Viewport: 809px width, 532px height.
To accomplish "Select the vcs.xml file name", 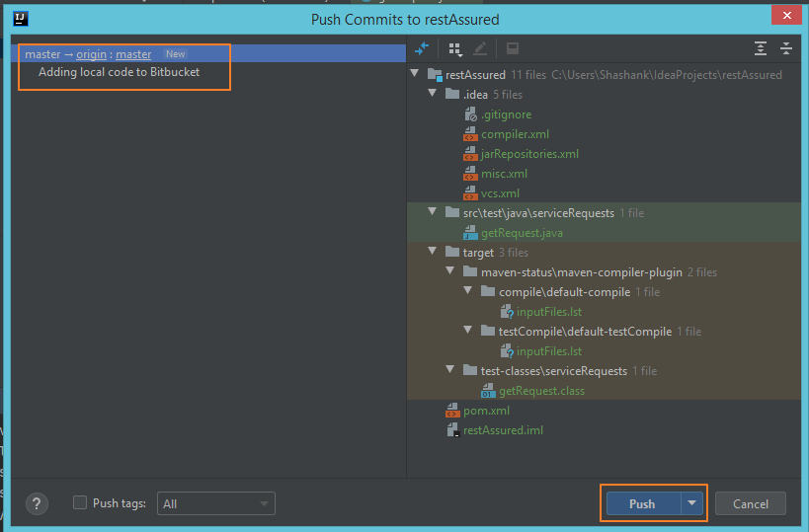I will [x=500, y=193].
